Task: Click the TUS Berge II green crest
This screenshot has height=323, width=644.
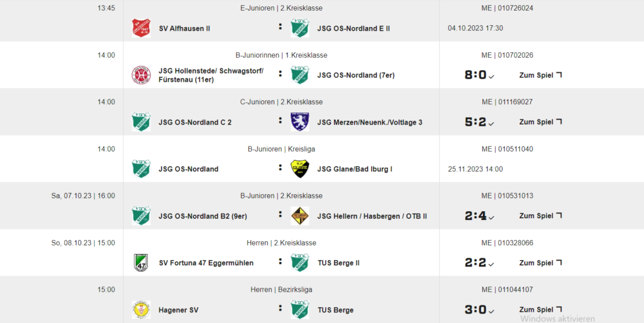Action: (x=300, y=263)
